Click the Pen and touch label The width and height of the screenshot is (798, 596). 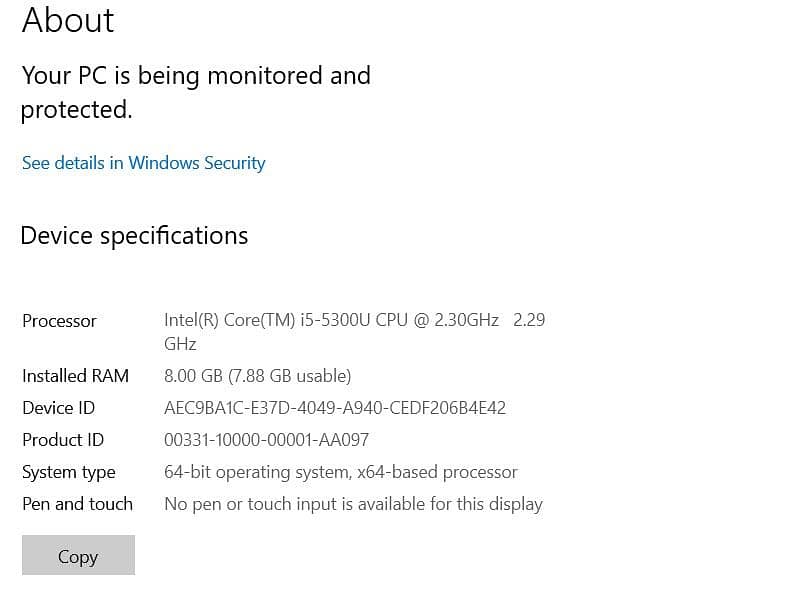(x=77, y=504)
